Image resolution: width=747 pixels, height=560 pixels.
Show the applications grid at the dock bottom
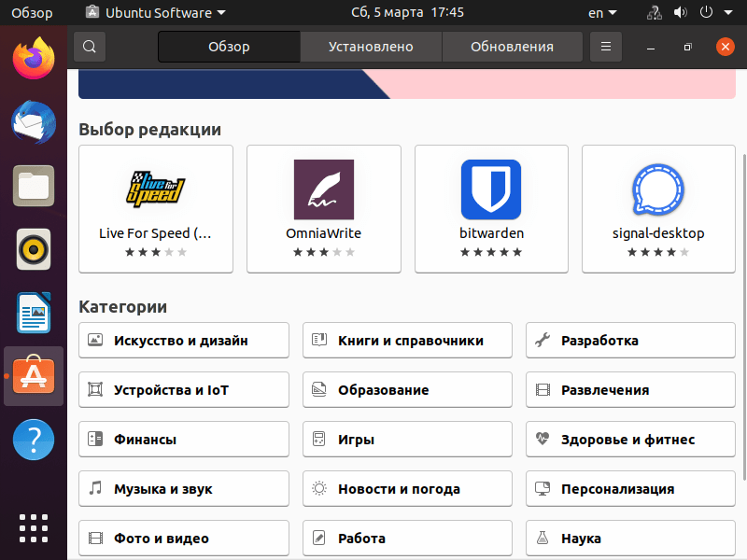point(33,527)
